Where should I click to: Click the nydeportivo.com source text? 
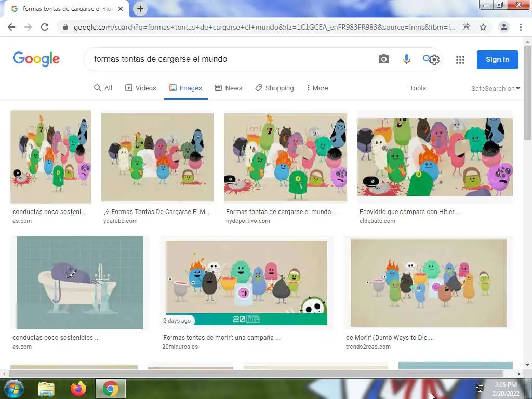(248, 221)
